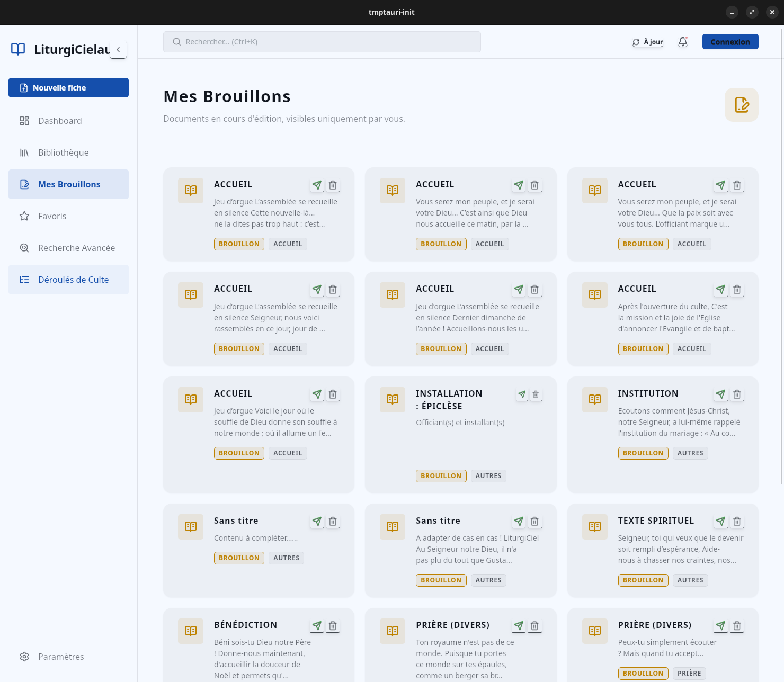Click the edit note icon beside page title
784x682 pixels.
[x=741, y=105]
